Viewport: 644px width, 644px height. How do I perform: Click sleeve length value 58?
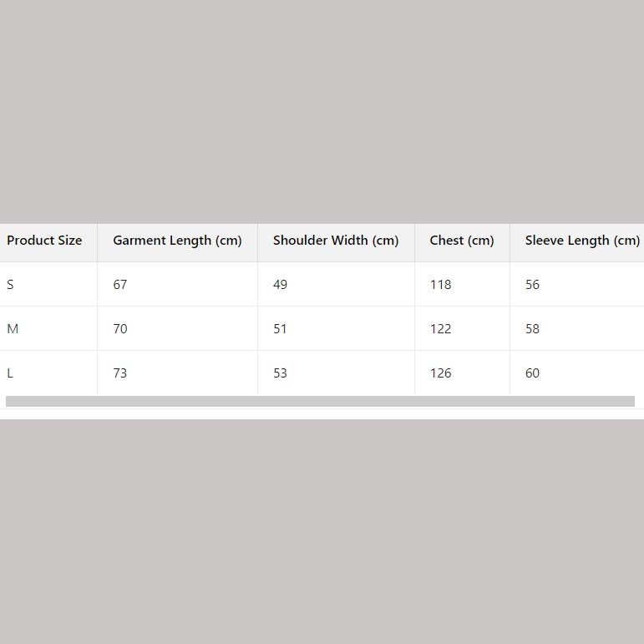pos(532,329)
